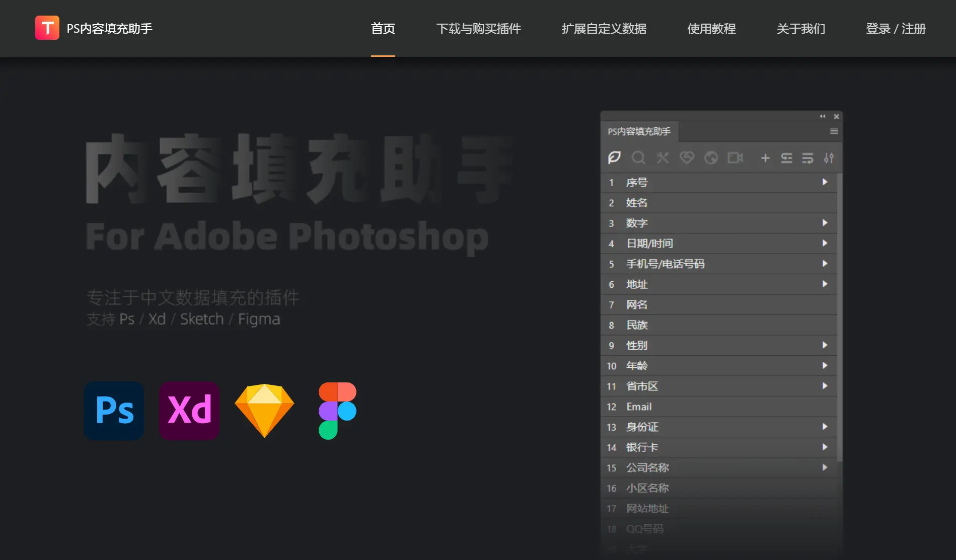This screenshot has width=956, height=560.
Task: Expand the 日期/时间 submenu arrow
Action: pos(825,243)
